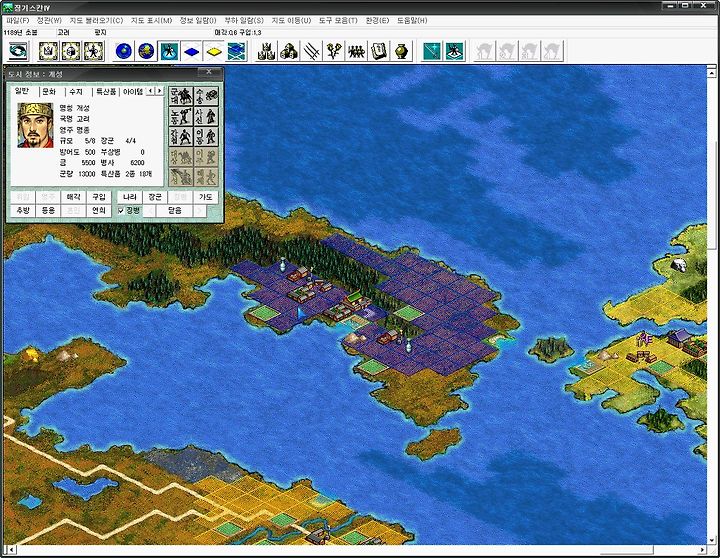Select the 수송 transport cart icon
This screenshot has height=558, width=720.
pyautogui.click(x=206, y=96)
